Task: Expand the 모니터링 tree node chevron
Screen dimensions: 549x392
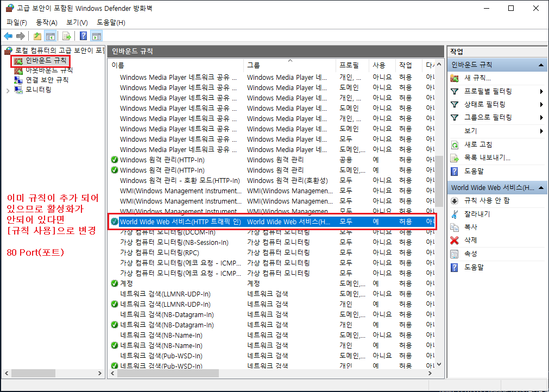Action: point(8,91)
